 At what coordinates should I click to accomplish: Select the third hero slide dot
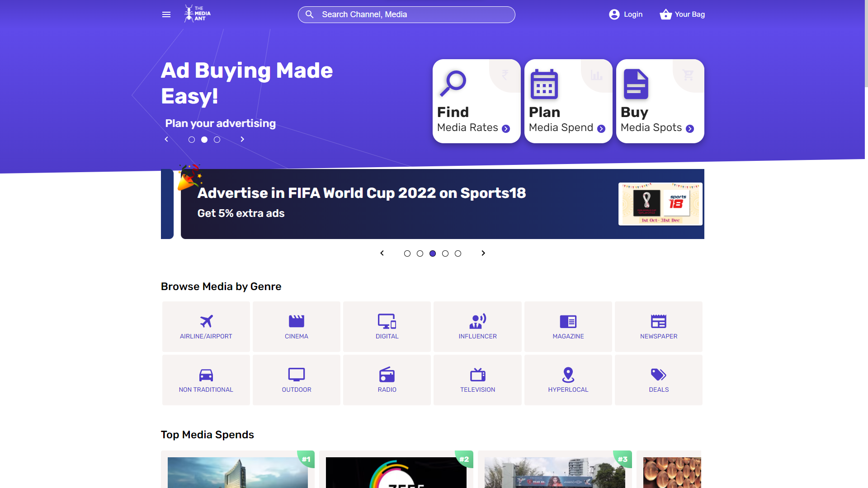pos(217,140)
